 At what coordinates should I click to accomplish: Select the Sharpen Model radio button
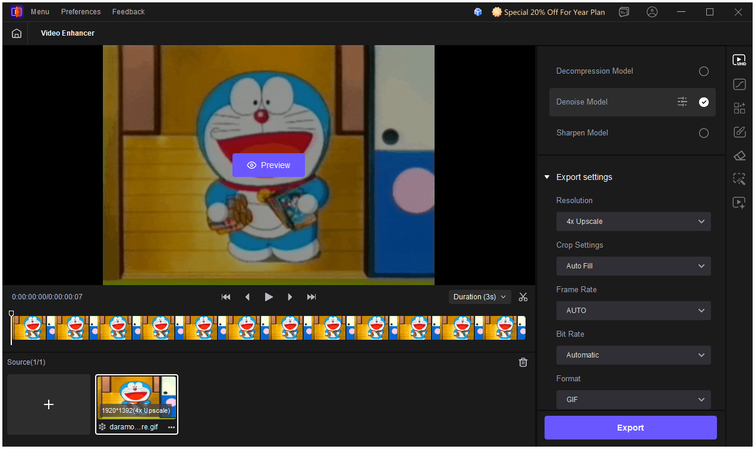704,133
